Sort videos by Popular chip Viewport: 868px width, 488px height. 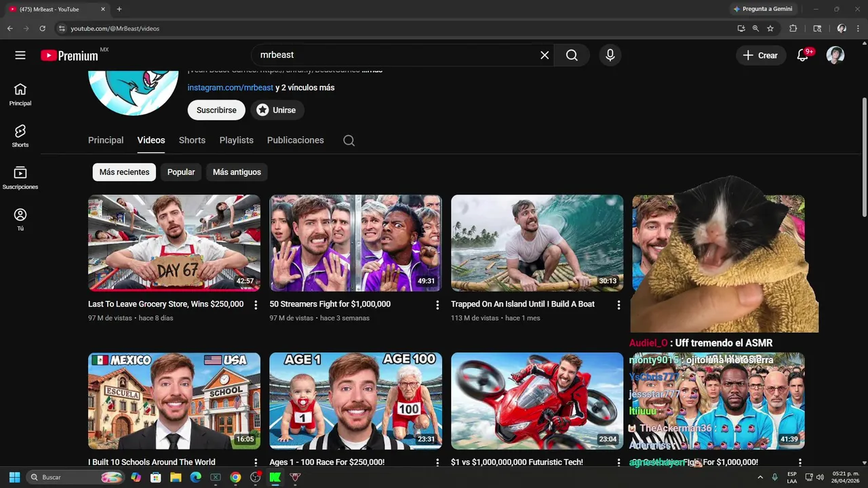[x=181, y=172]
